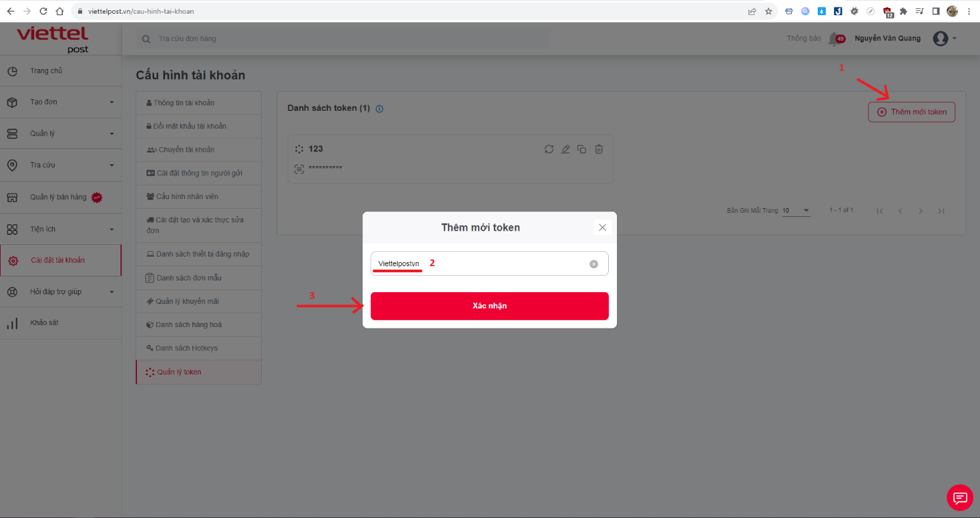Select the Quản lý token tab
980x518 pixels.
pos(199,372)
